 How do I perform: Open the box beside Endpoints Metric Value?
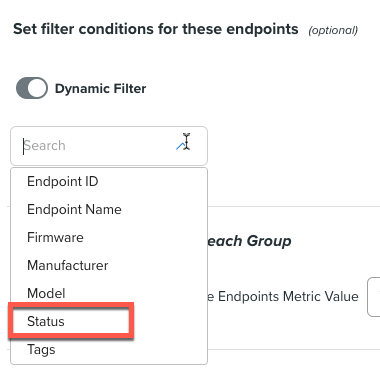coord(374,297)
